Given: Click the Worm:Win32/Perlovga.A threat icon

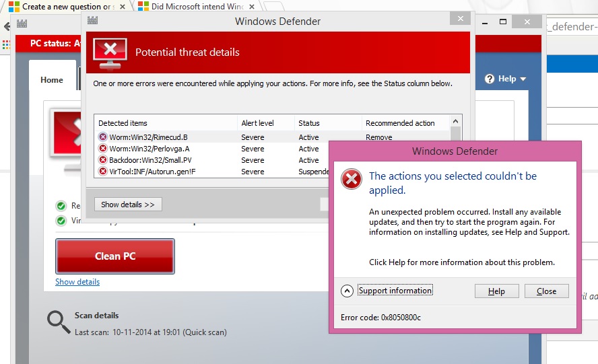Looking at the screenshot, I should tap(102, 148).
